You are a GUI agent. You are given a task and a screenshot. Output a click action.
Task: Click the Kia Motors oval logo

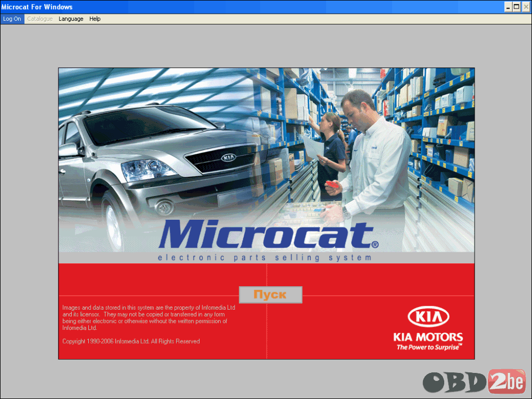click(428, 317)
